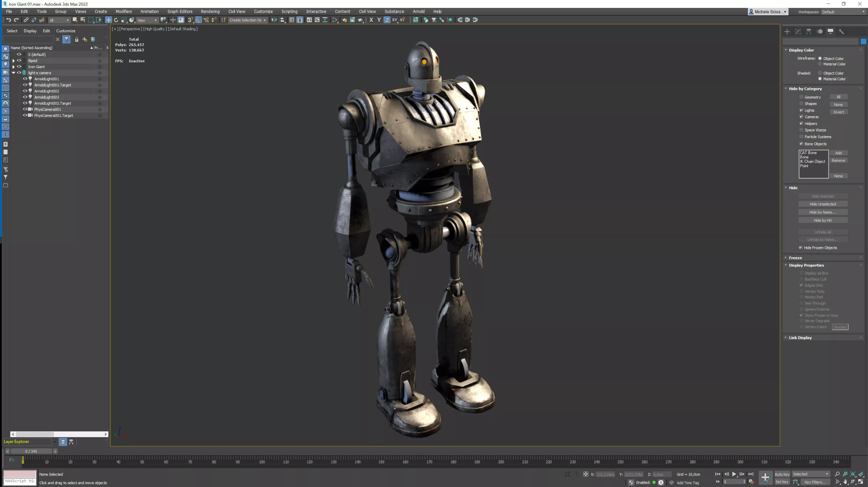Screen dimensions: 868x487
Task: Select Shaded Object Color radio button
Action: coord(820,73)
